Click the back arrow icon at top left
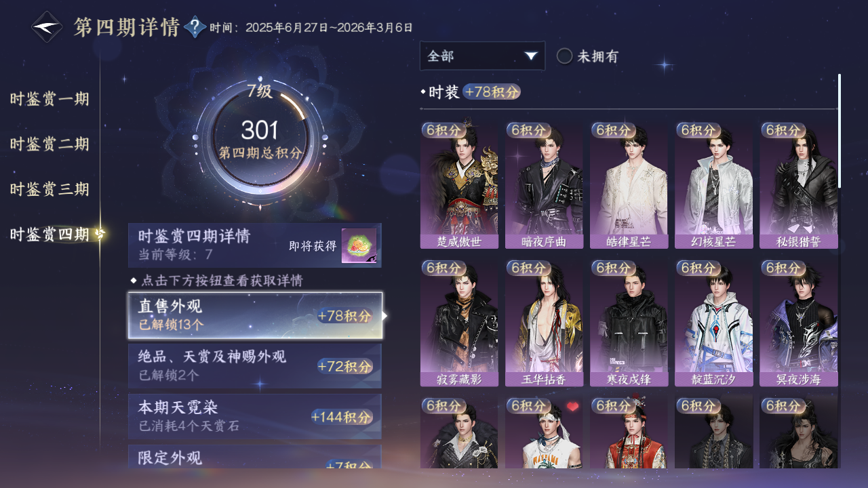 (47, 27)
